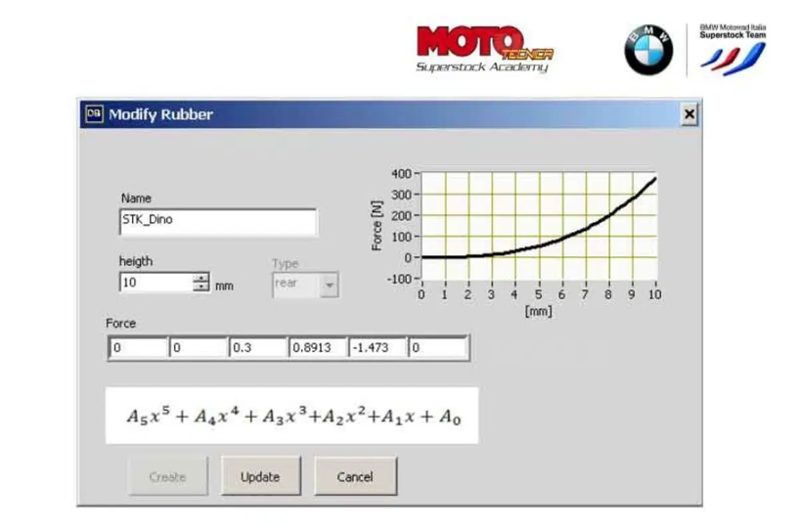Click the BMW roundel logo
Viewport: 799px width, 532px height.
[x=648, y=49]
